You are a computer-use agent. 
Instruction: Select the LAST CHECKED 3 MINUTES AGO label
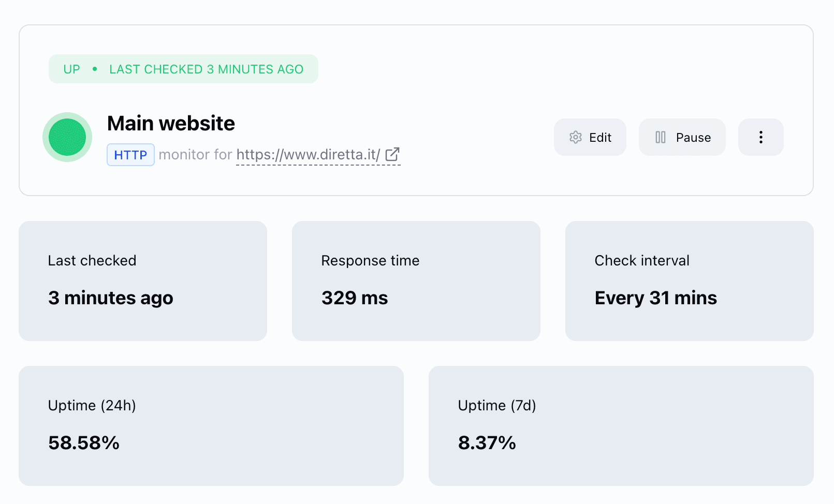pyautogui.click(x=206, y=69)
